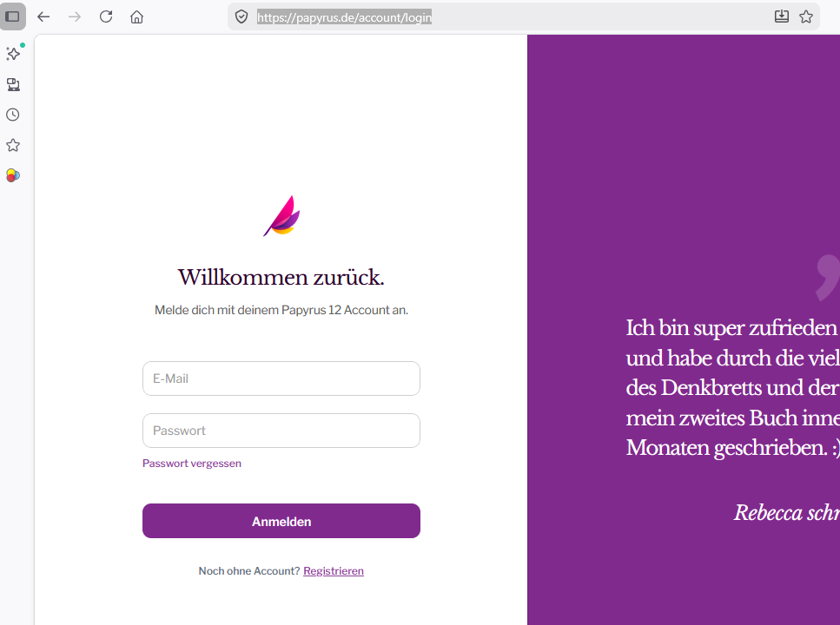
Task: Click the forward navigation arrow
Action: pyautogui.click(x=75, y=16)
